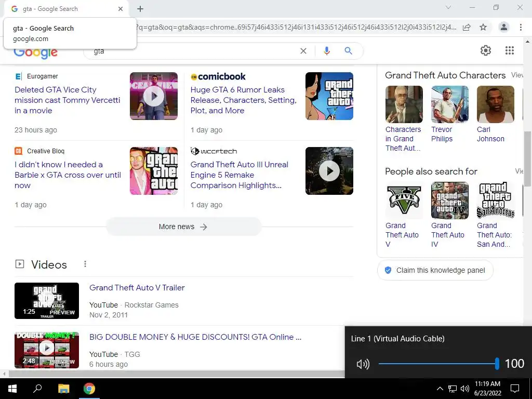
Task: Open the Eurogamer article about Tommy Vercetti
Action: click(x=67, y=100)
